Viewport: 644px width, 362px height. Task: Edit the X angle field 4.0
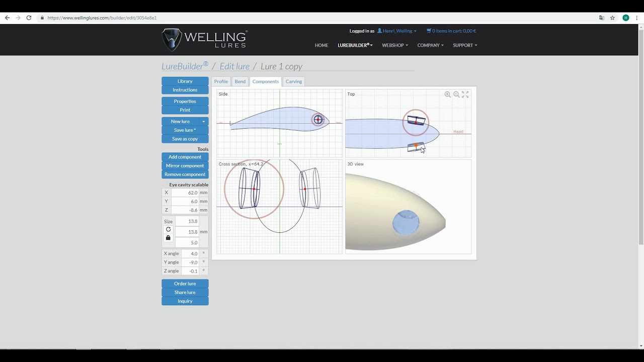pyautogui.click(x=190, y=253)
